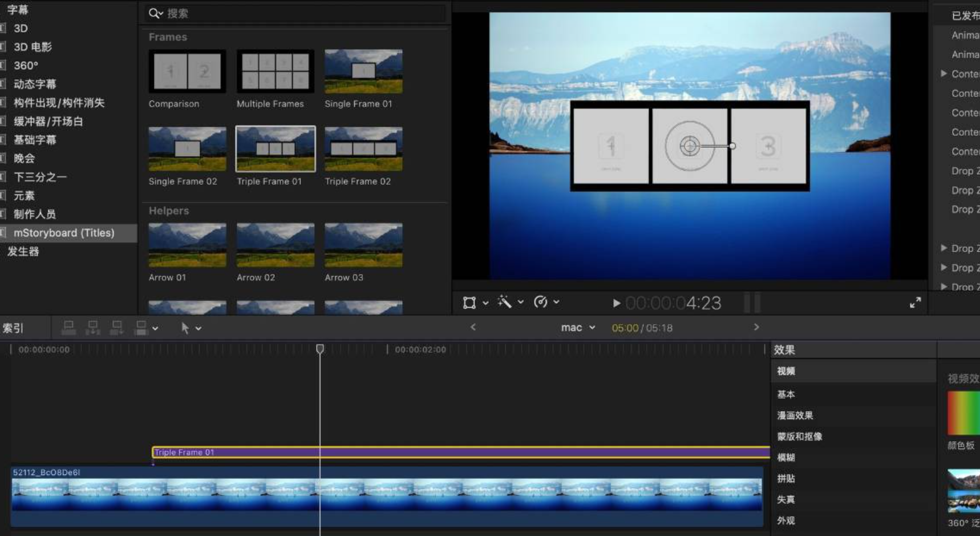Open the magic wand enhancement tool
Viewport: 980px width, 536px height.
coord(504,302)
